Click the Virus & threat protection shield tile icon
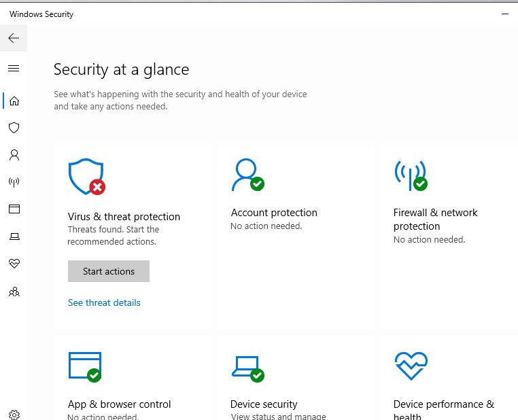The image size is (518, 420). [x=86, y=177]
